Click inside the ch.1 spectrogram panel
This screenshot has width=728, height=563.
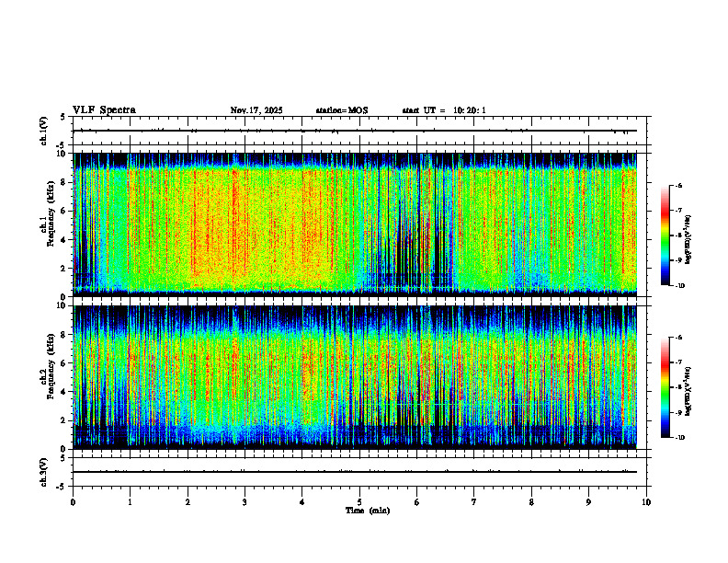click(x=355, y=224)
